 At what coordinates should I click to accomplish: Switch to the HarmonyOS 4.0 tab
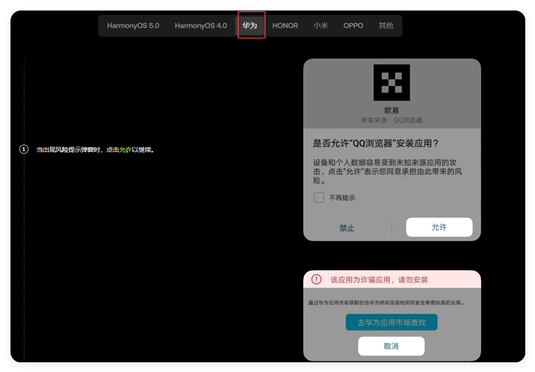click(201, 26)
